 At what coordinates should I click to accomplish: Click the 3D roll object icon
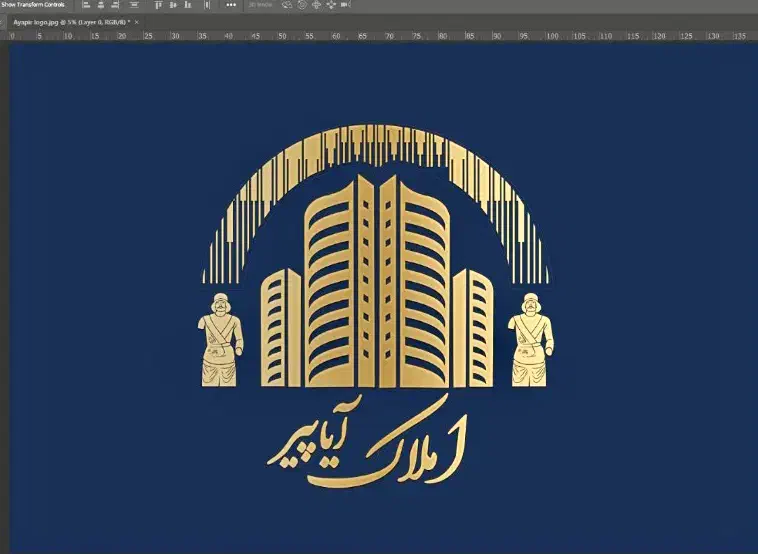click(x=302, y=5)
